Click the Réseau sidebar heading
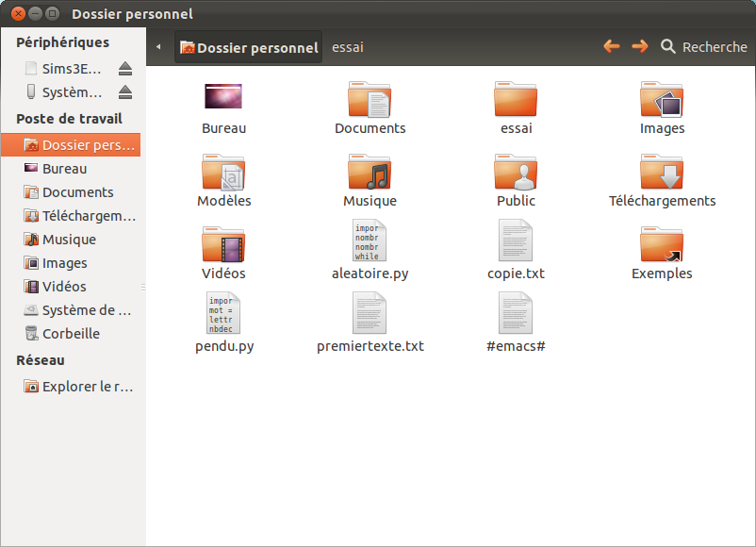Screen dimensions: 756x547 41,360
